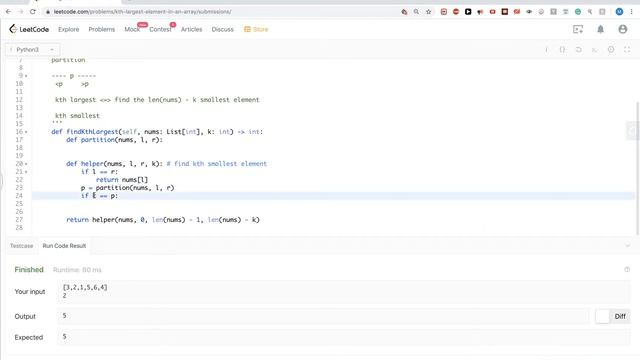Click the curly braces format code icon
This screenshot has height=360, width=640.
click(x=562, y=50)
